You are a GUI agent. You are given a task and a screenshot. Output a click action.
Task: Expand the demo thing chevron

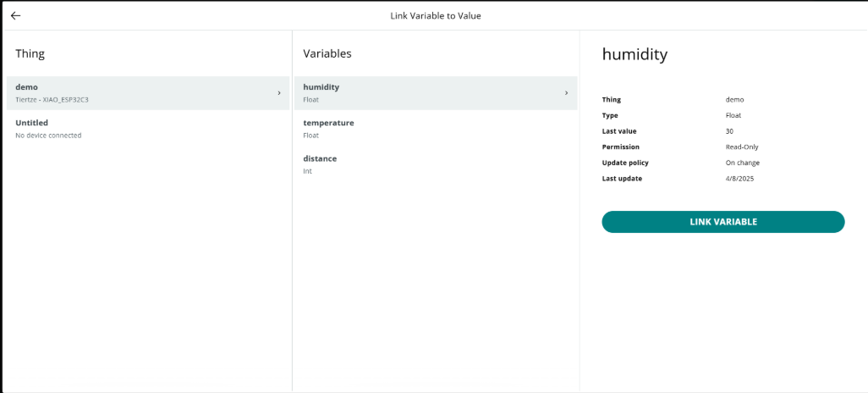pyautogui.click(x=279, y=93)
